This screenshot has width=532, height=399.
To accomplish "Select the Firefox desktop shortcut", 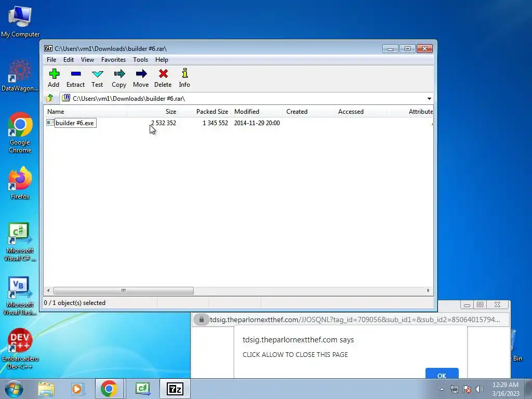I will (20, 183).
